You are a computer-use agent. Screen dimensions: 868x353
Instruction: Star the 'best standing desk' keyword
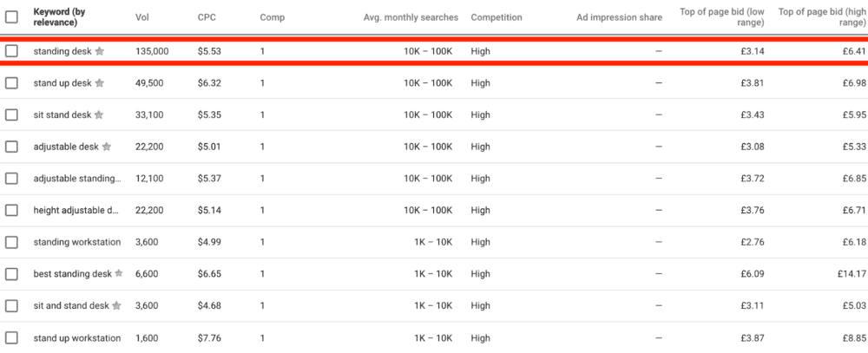pos(119,274)
